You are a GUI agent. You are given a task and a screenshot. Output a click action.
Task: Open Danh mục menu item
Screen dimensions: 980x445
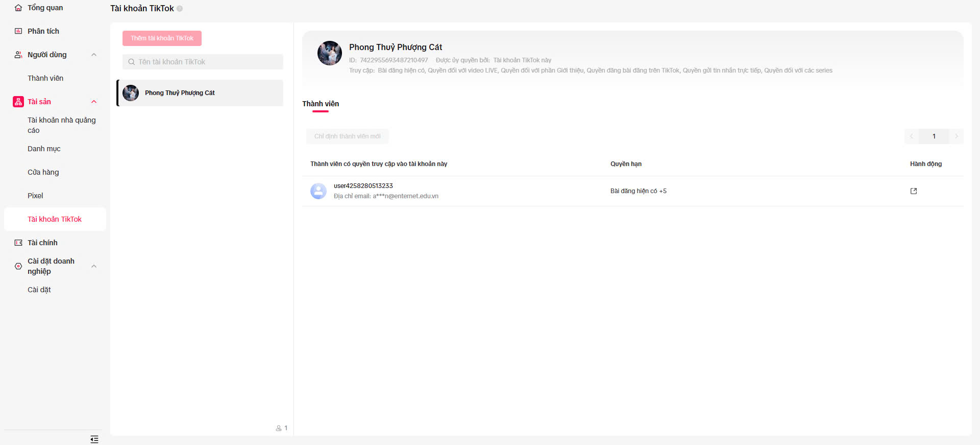click(44, 149)
